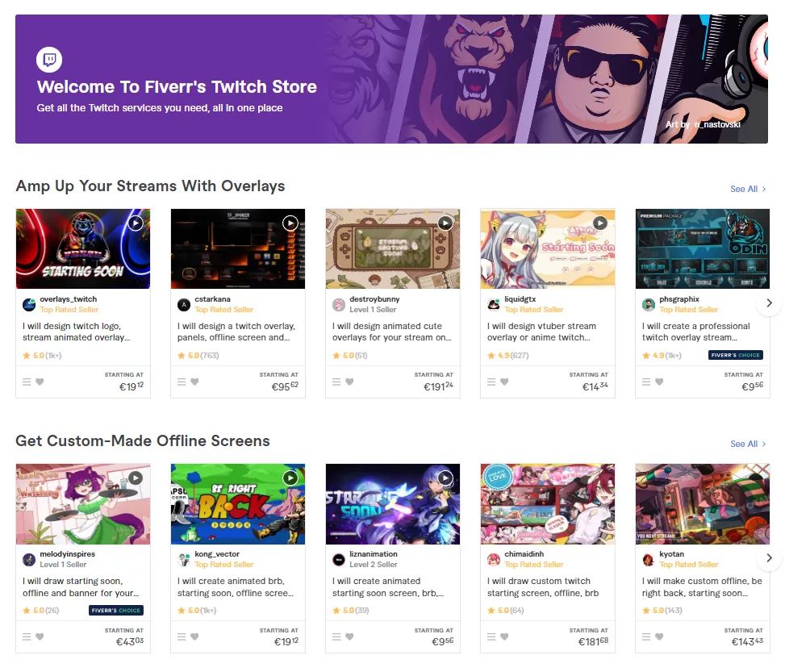This screenshot has height=672, width=785.
Task: Play video on destroybunny gig thumbnail
Action: coord(445,223)
